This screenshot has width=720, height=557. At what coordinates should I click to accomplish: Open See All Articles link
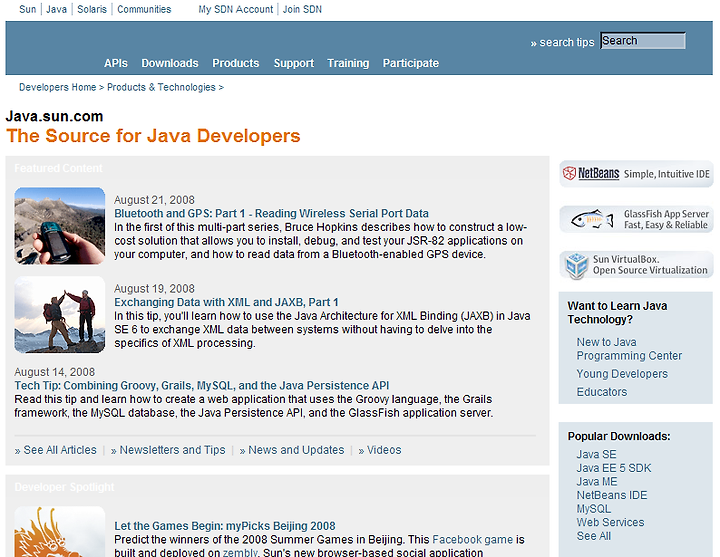click(60, 450)
